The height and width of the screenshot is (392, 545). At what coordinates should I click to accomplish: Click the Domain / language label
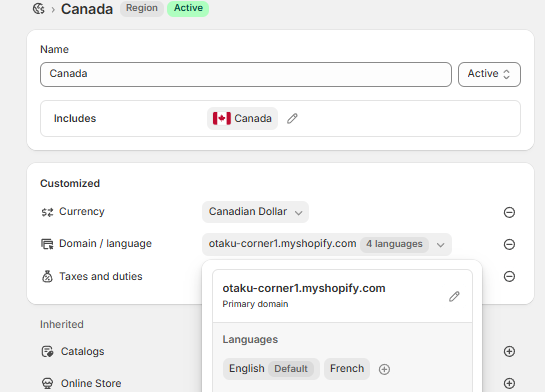click(x=105, y=244)
